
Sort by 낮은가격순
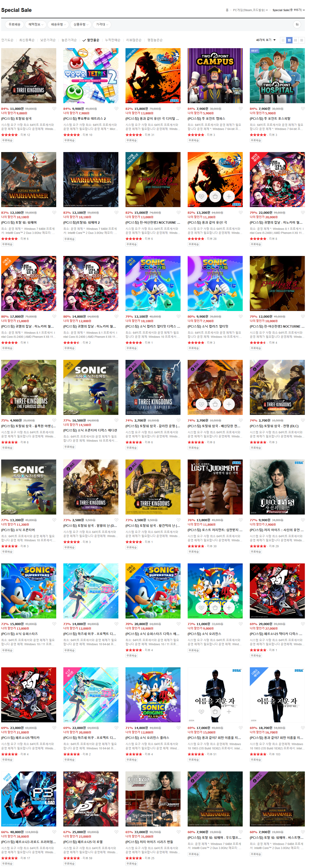click(x=48, y=40)
